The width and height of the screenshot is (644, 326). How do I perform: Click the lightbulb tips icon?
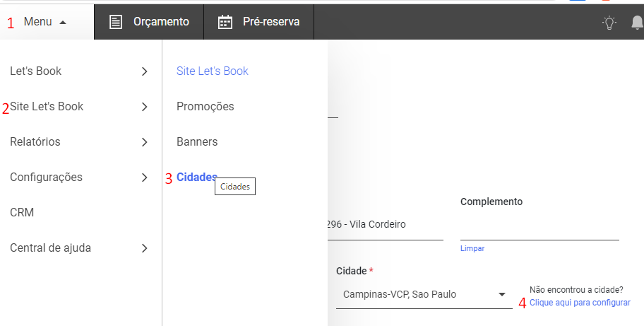609,23
